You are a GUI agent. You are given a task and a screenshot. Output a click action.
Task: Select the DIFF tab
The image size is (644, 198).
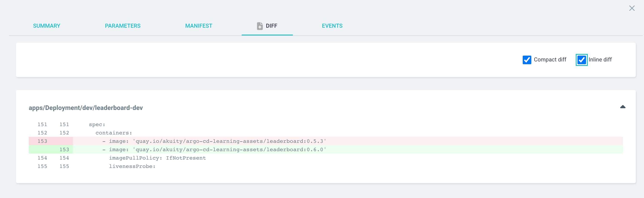(x=267, y=26)
